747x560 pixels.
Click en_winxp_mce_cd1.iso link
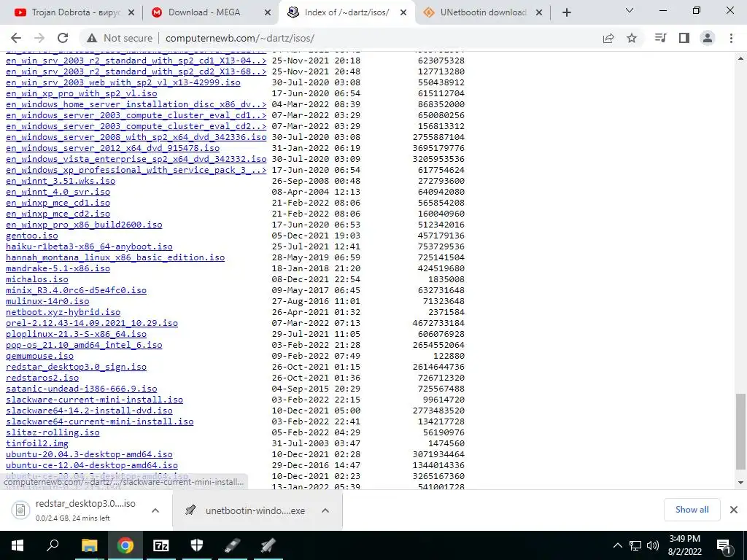pos(58,203)
